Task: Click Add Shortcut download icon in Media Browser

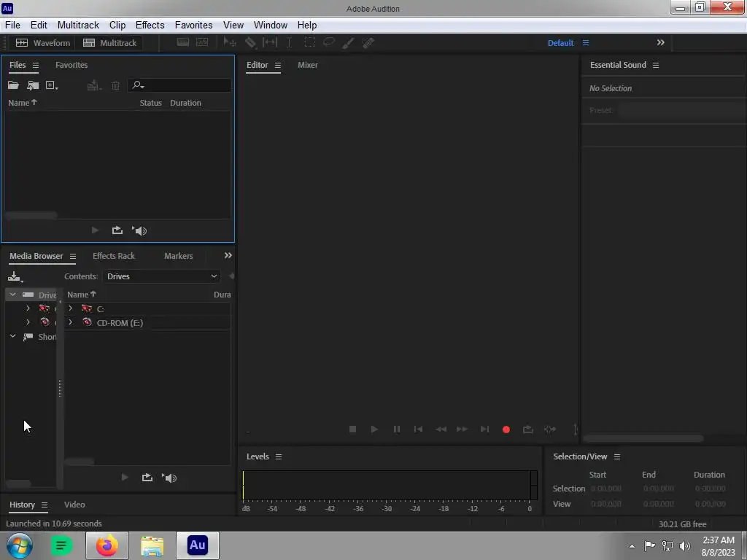Action: (x=15, y=276)
